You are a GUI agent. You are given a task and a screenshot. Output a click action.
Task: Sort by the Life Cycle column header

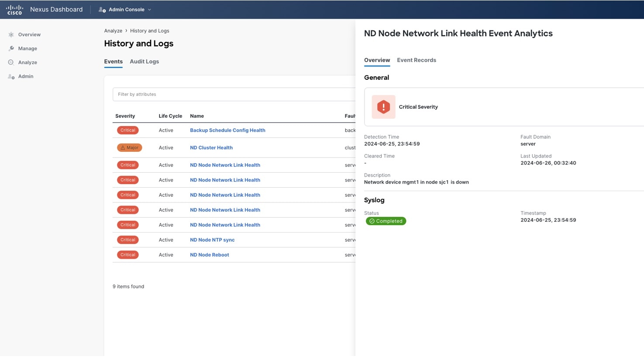[x=170, y=116]
